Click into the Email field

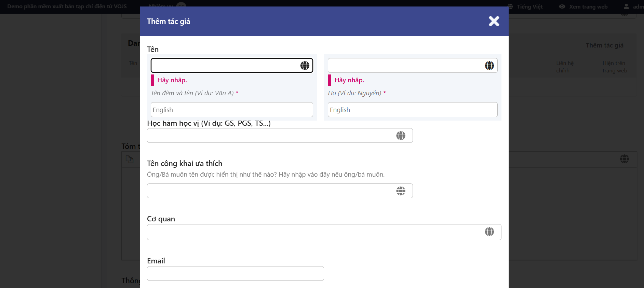coord(235,274)
